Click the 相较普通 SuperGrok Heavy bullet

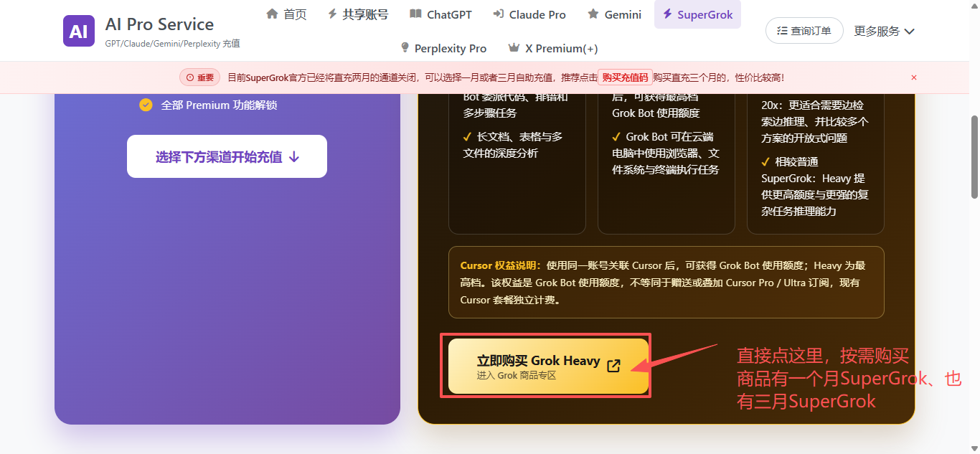(814, 186)
